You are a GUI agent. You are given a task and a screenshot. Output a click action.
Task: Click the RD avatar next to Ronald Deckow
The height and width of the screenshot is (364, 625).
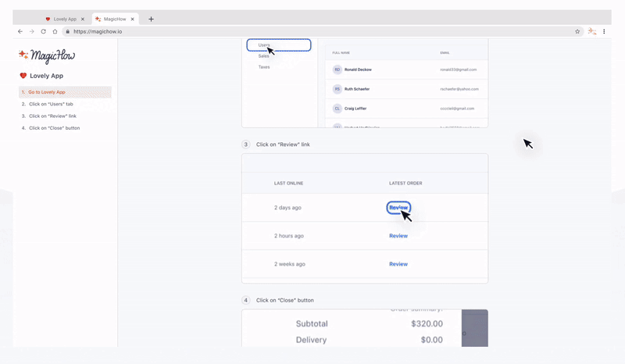tap(337, 70)
